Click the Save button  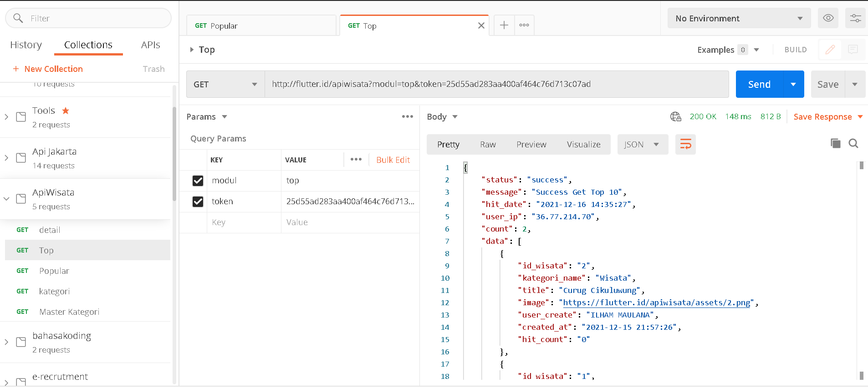click(x=827, y=84)
